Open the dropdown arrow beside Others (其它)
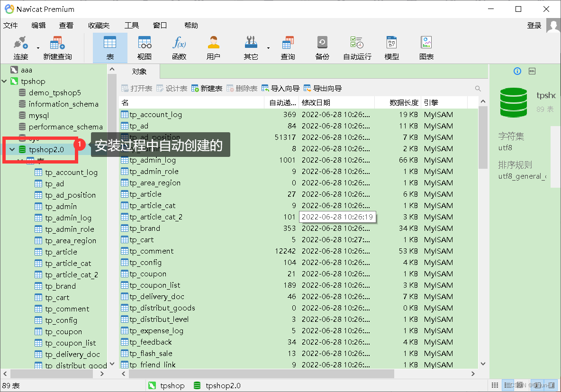The width and height of the screenshot is (561, 392). point(268,48)
